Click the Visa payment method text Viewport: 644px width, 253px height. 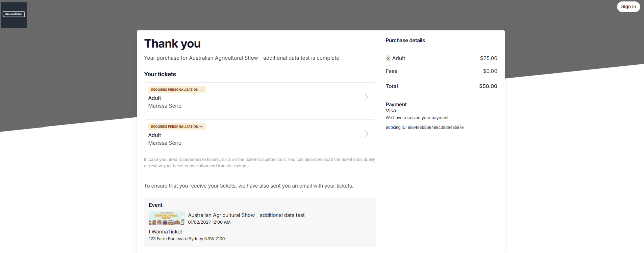click(x=391, y=111)
